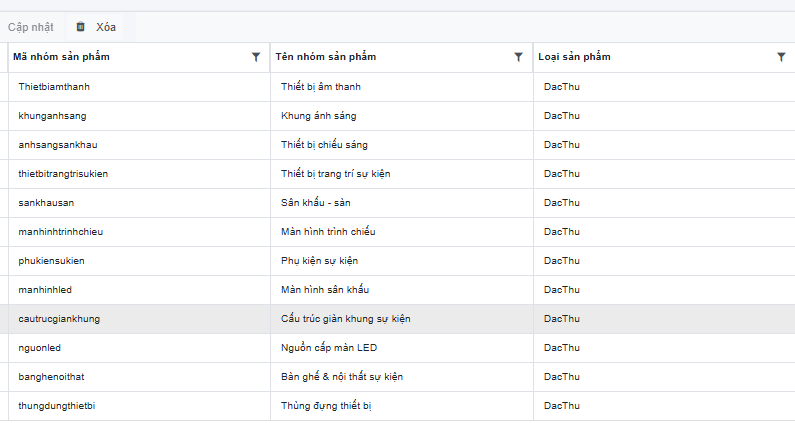Select the Nguồn cấp màn LED row
This screenshot has width=795, height=423.
pyautogui.click(x=328, y=348)
